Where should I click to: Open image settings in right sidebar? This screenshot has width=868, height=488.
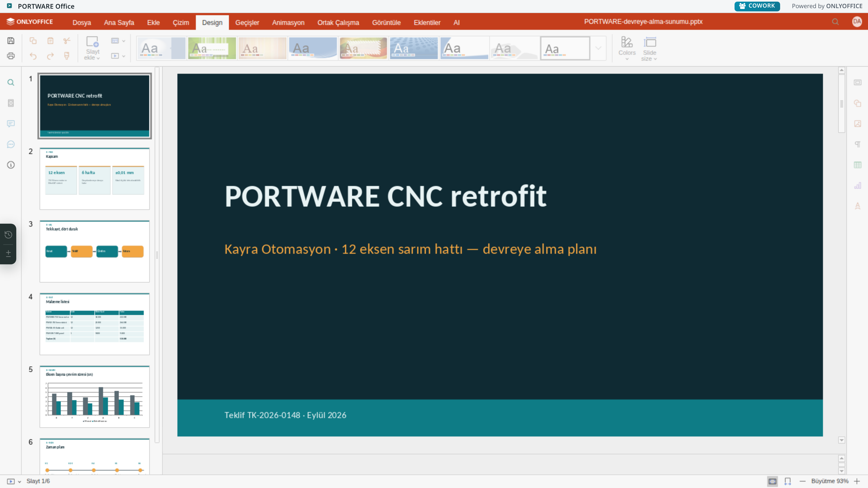pos(857,124)
